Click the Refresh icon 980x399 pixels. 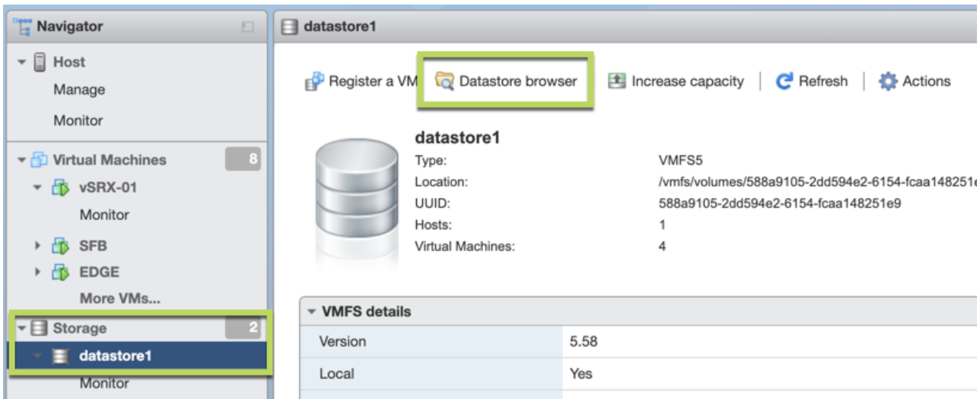(784, 81)
